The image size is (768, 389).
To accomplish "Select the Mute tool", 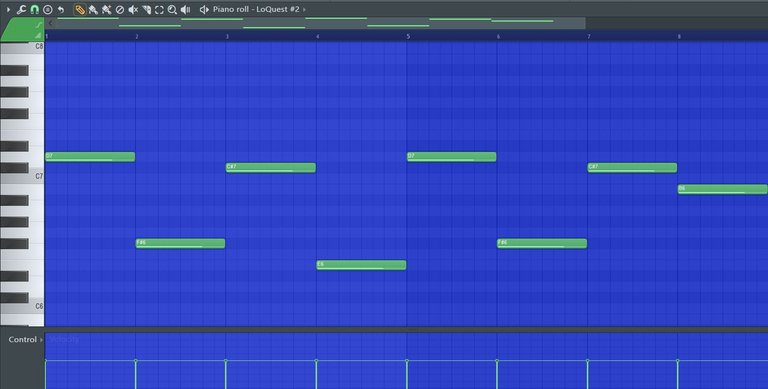I will tap(133, 9).
